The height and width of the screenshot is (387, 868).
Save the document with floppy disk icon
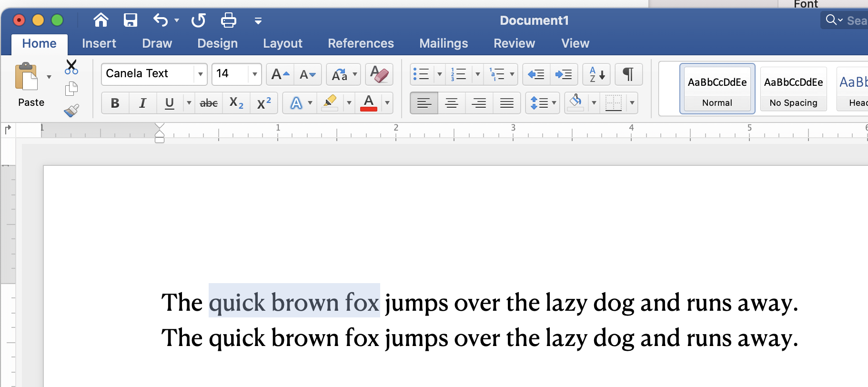pos(130,20)
